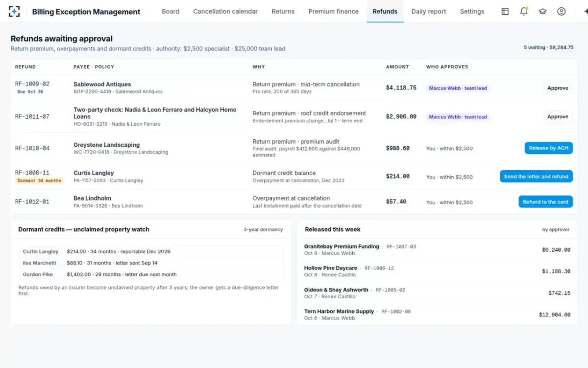This screenshot has height=368, width=588.
Task: Click refund ID RF-1011-07
Action: tap(32, 117)
